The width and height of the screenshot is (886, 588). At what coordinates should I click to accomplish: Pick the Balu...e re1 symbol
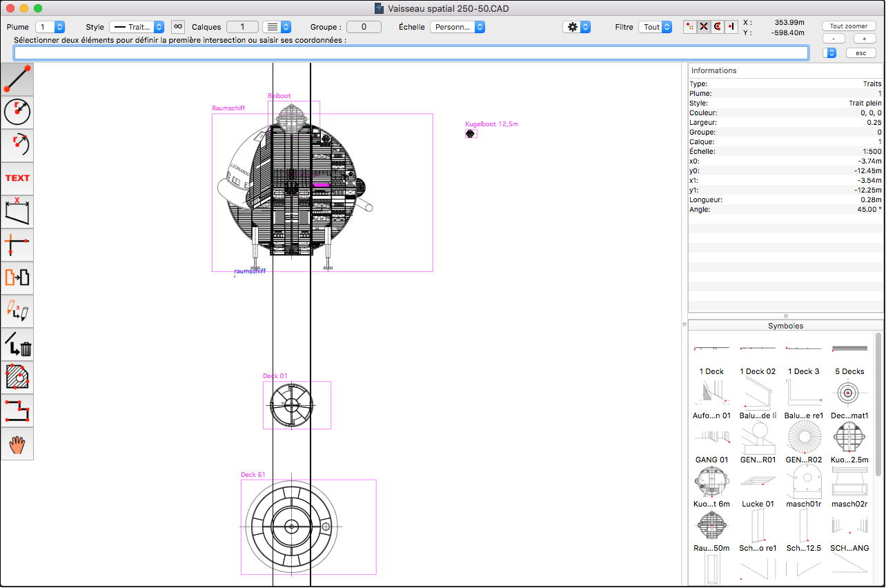click(804, 398)
